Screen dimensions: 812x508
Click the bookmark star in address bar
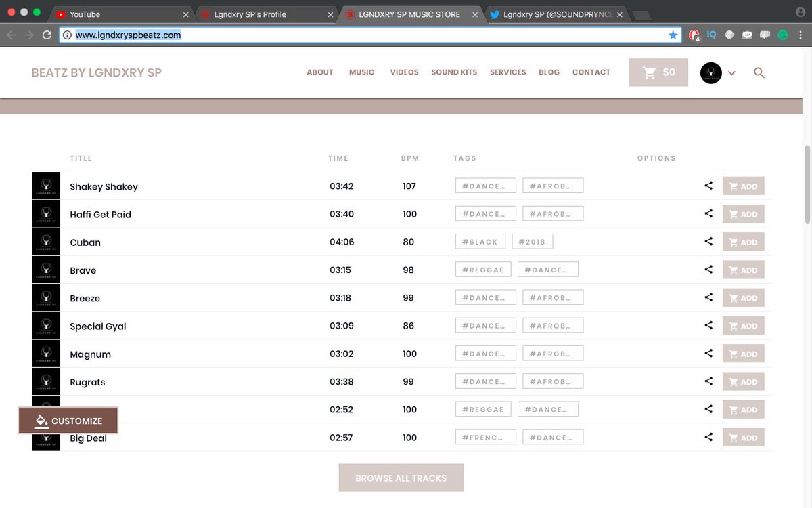(x=673, y=35)
